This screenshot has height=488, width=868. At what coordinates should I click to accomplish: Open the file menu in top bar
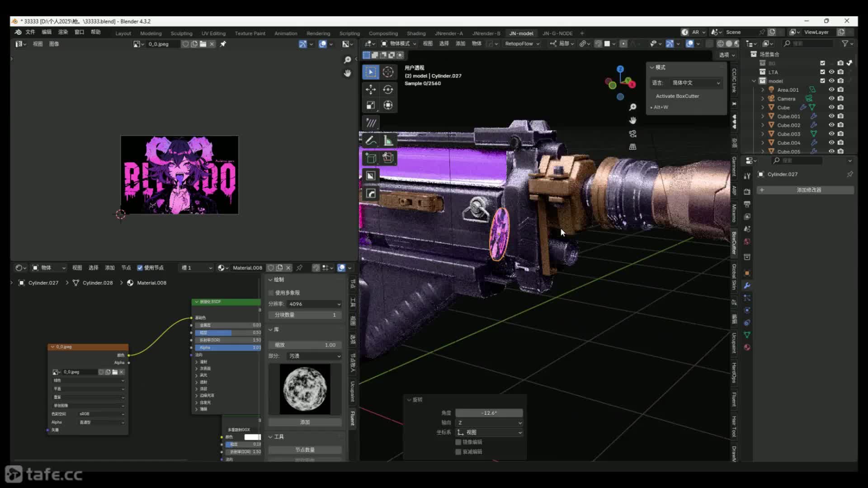(30, 32)
